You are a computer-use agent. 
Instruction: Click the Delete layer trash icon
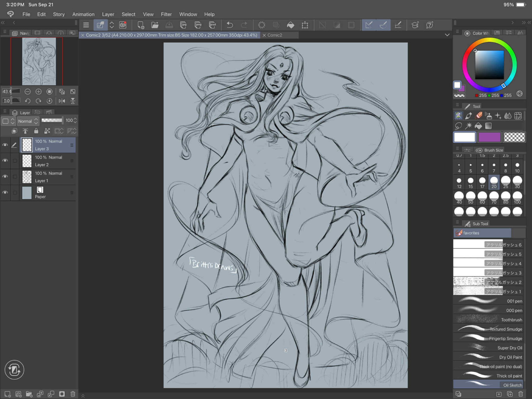pos(73,394)
